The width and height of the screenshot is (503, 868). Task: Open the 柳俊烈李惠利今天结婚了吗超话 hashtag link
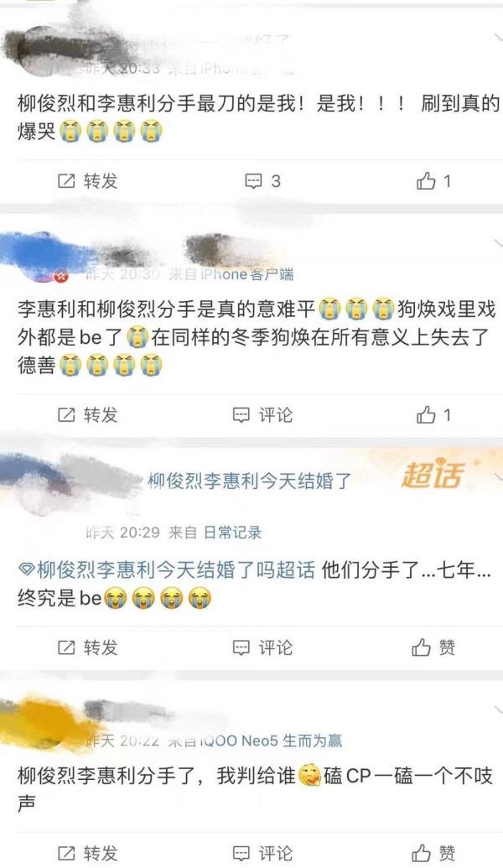[167, 569]
